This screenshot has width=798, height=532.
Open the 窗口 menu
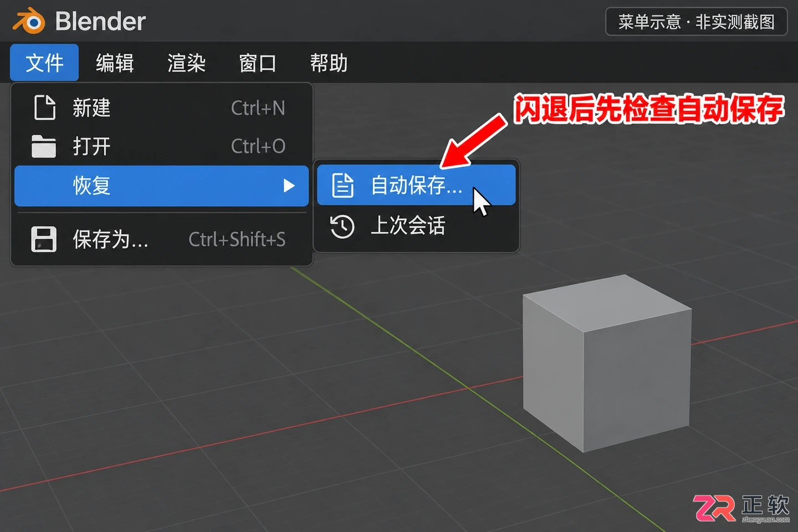pyautogui.click(x=258, y=63)
